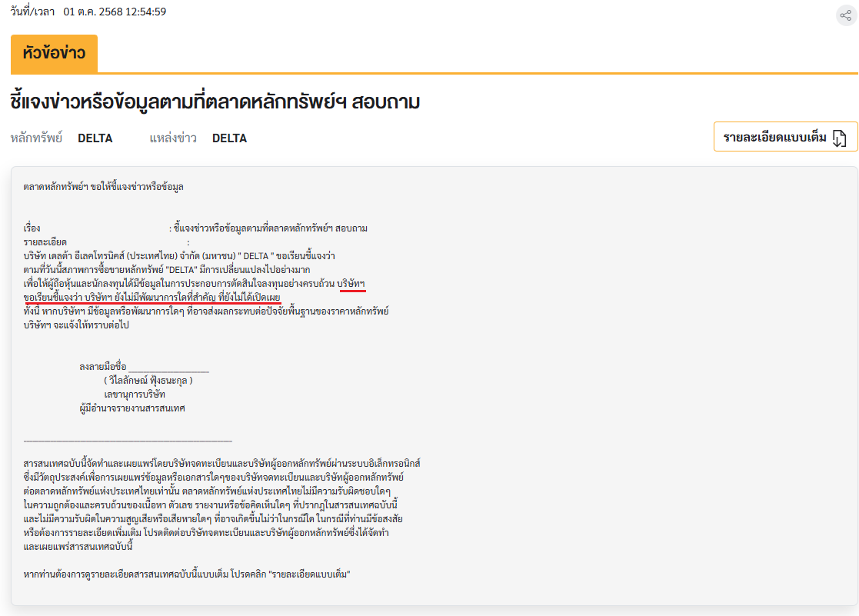This screenshot has width=859, height=616.
Task: Click the download document icon in รายละเอียดแบบเต็ม
Action: [839, 138]
